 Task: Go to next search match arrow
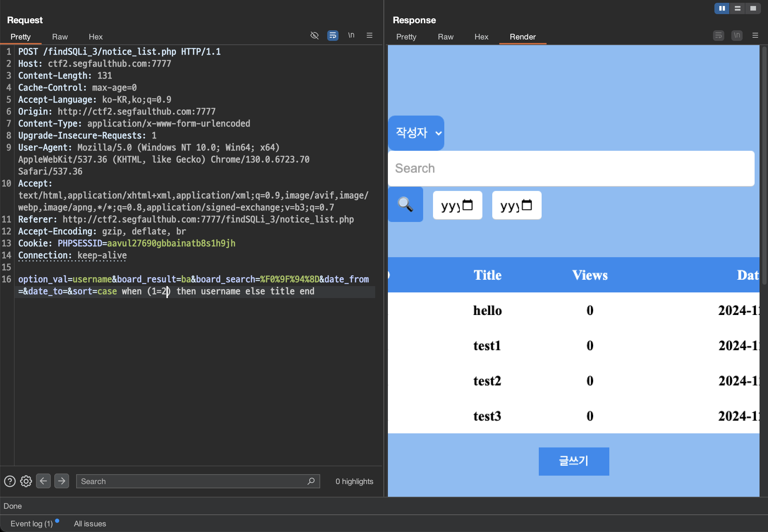[62, 481]
